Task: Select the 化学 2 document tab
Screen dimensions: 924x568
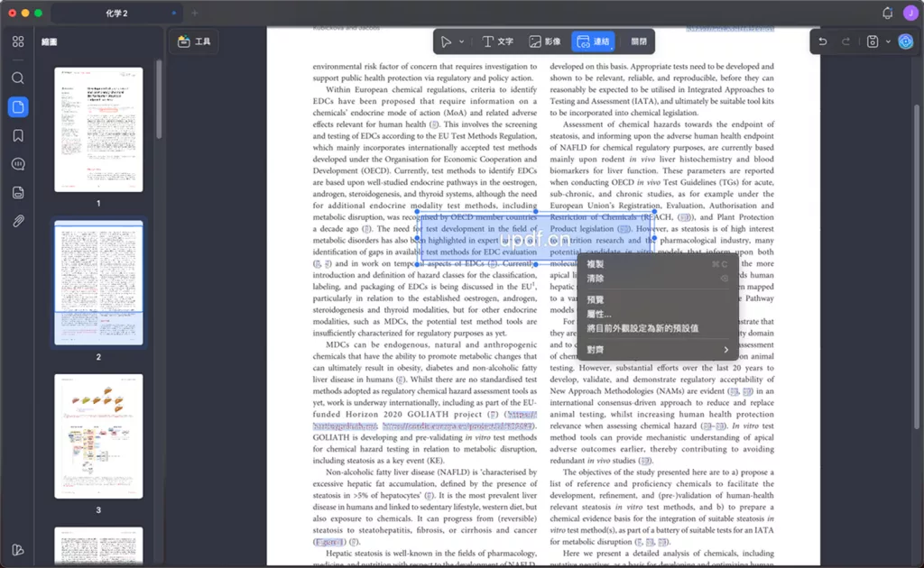Action: [x=116, y=13]
